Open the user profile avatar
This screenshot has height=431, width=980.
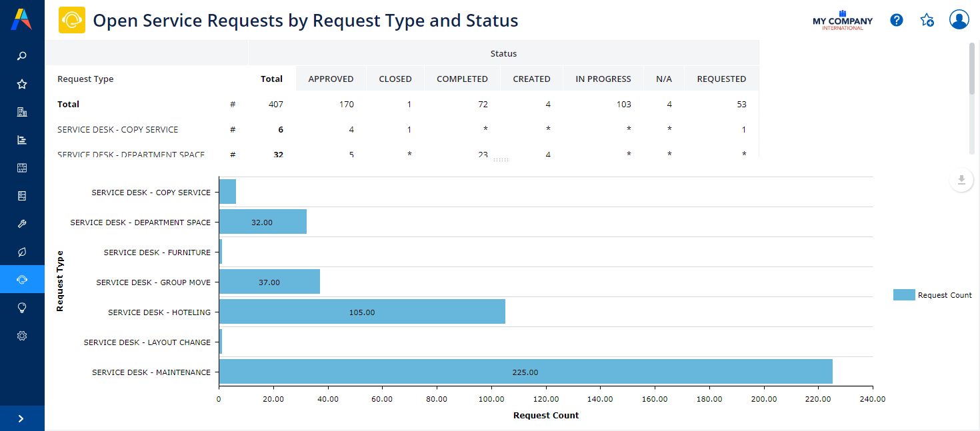point(959,20)
